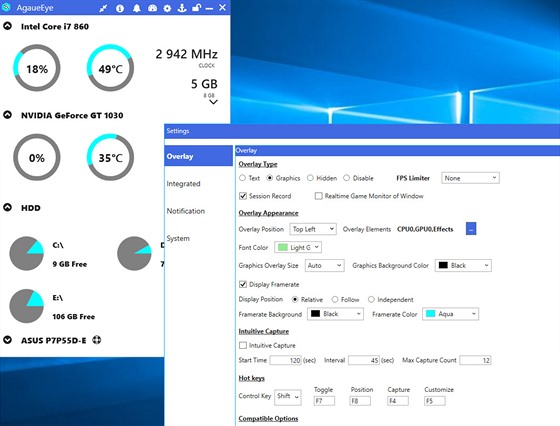The height and width of the screenshot is (426, 560).
Task: Open the Overlay Position dropdown
Action: point(313,229)
